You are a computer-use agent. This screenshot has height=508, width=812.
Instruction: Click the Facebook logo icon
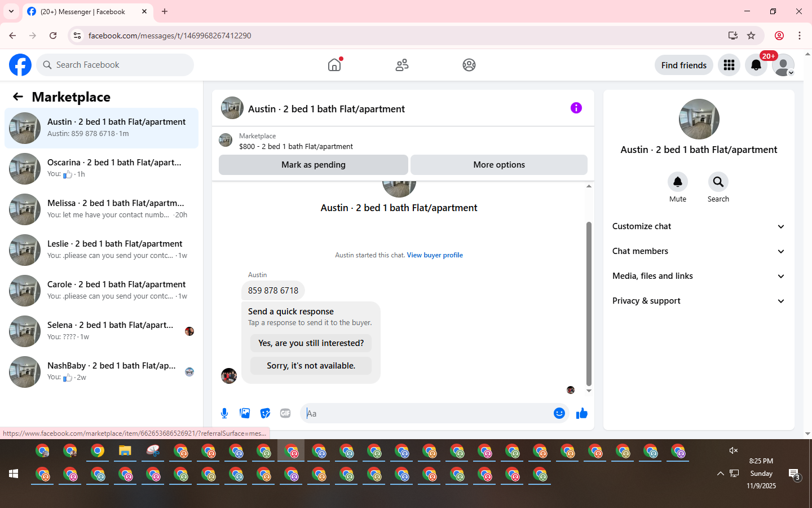(20, 65)
